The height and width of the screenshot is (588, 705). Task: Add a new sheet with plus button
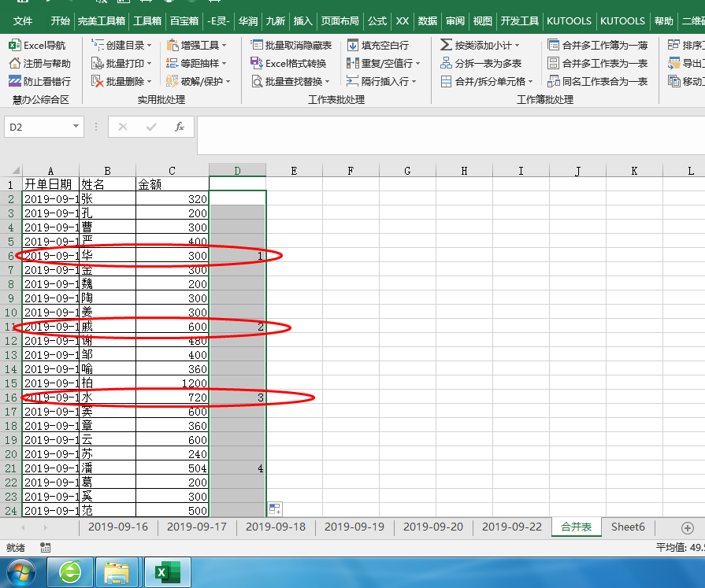pos(687,528)
